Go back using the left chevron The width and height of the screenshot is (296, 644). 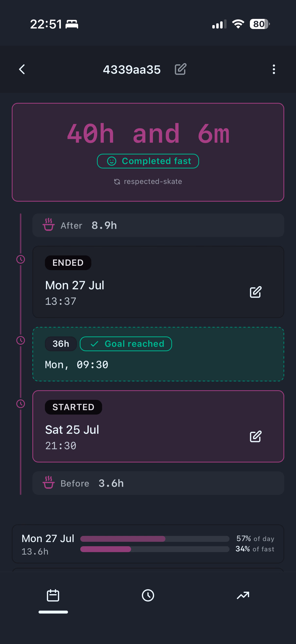coord(22,69)
